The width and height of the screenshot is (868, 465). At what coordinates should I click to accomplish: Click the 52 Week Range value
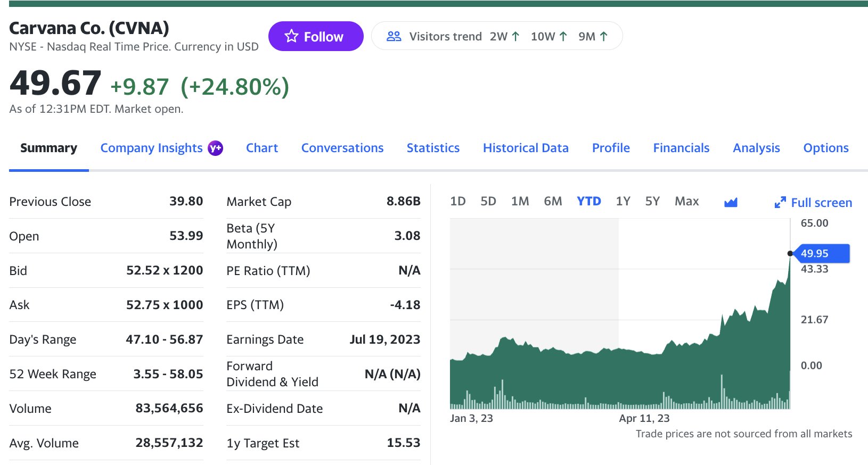coord(168,374)
